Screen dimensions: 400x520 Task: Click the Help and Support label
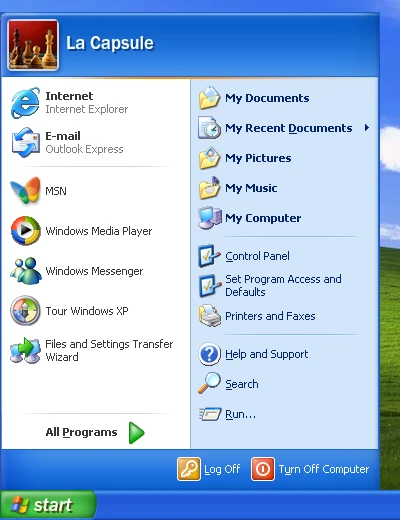(267, 354)
